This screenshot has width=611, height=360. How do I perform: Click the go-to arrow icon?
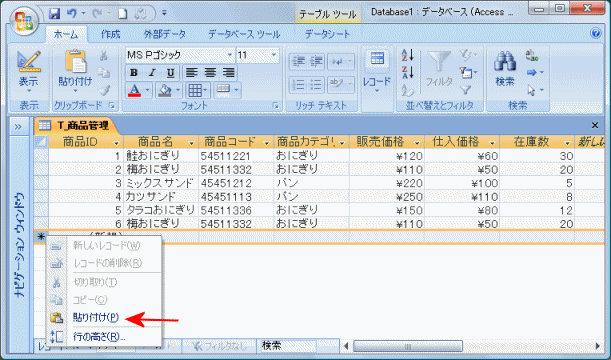pos(532,73)
